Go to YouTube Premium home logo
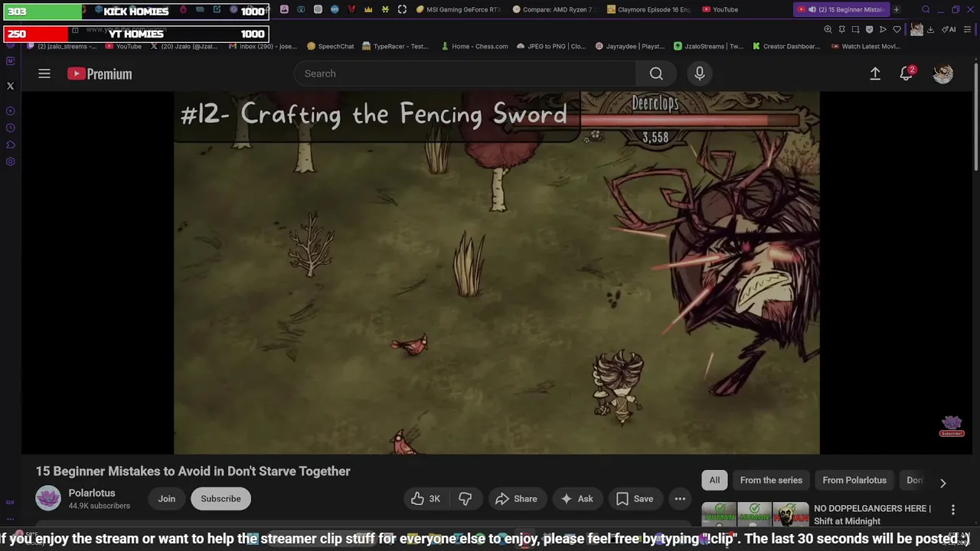The image size is (980, 551). (x=100, y=73)
